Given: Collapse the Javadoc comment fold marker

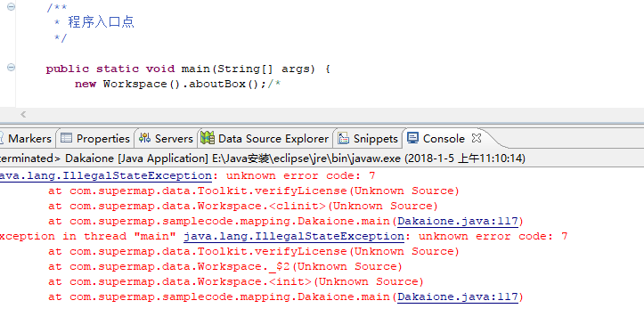Looking at the screenshot, I should 11,6.
